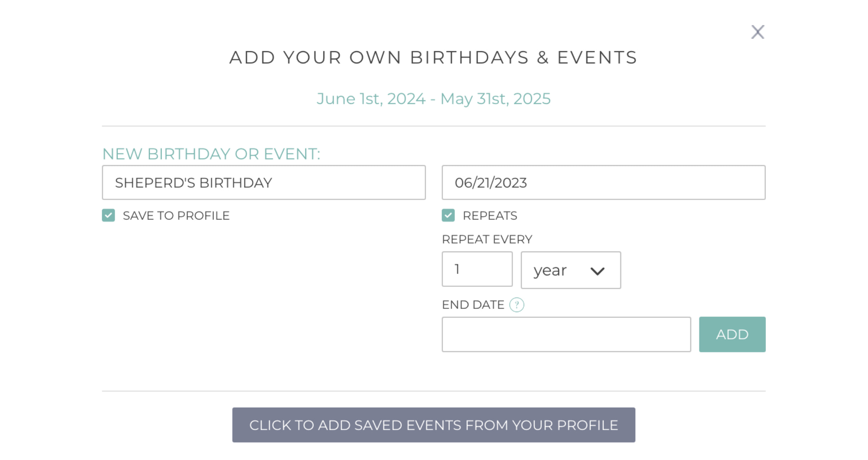
Task: Click the ADD YOUR OWN BIRTHDAYS heading
Action: point(434,57)
